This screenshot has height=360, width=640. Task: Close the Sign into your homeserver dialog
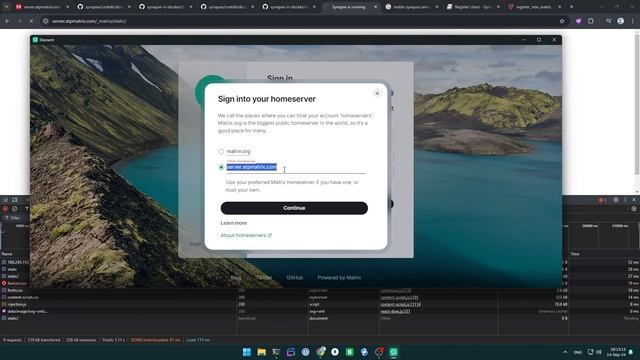377,93
